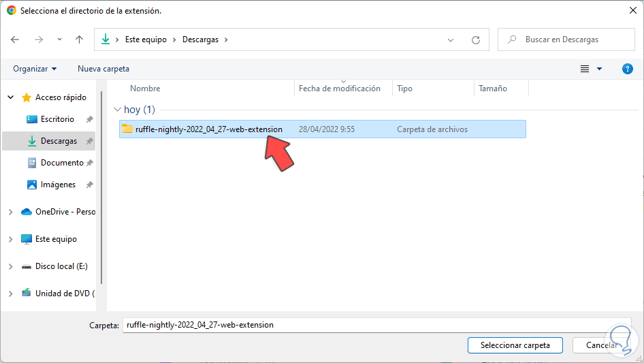The image size is (644, 363).
Task: Collapse the Acceso rápido tree node
Action: 11,97
